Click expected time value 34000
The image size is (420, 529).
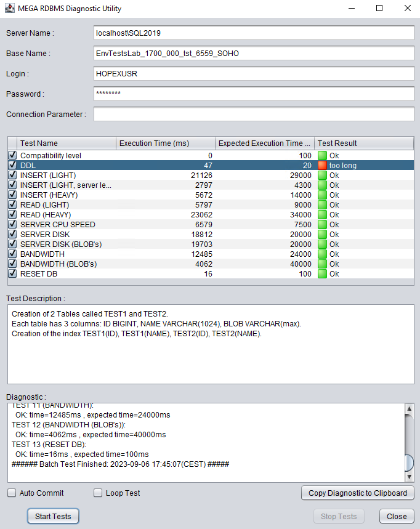pyautogui.click(x=301, y=214)
